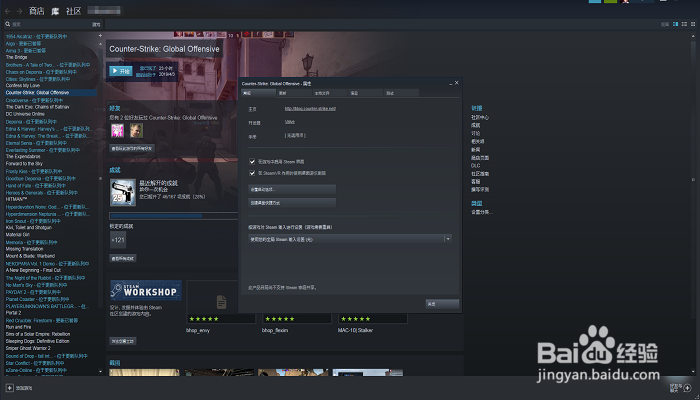
Task: Open the 社区 top menu
Action: tap(74, 11)
